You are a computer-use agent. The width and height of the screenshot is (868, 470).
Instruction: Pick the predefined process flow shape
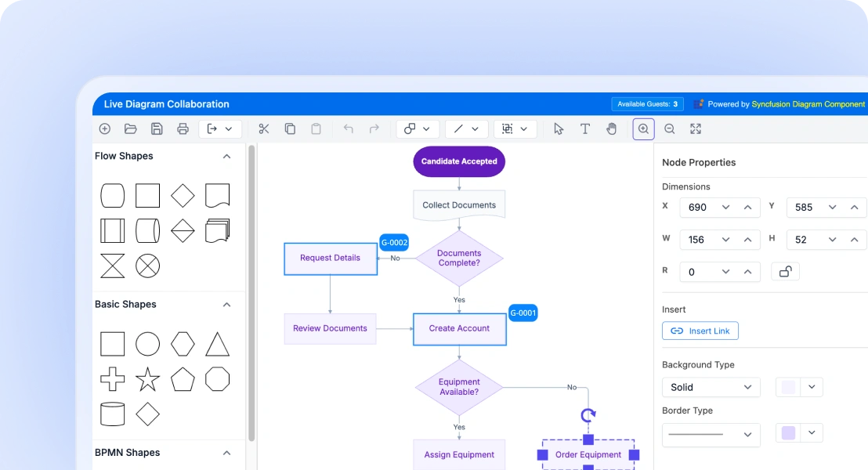(x=112, y=231)
